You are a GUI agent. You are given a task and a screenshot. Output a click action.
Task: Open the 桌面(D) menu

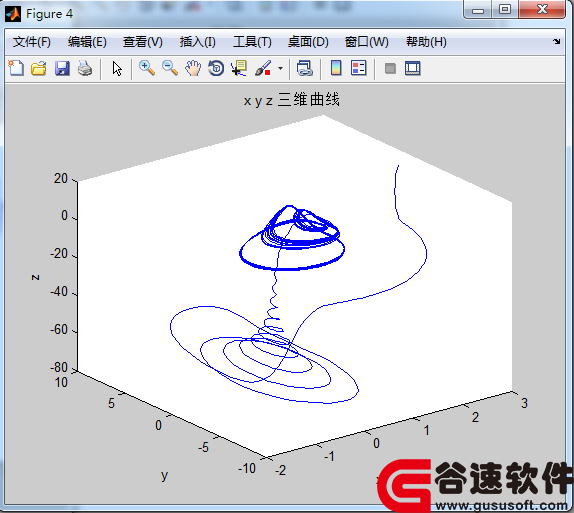pos(308,42)
